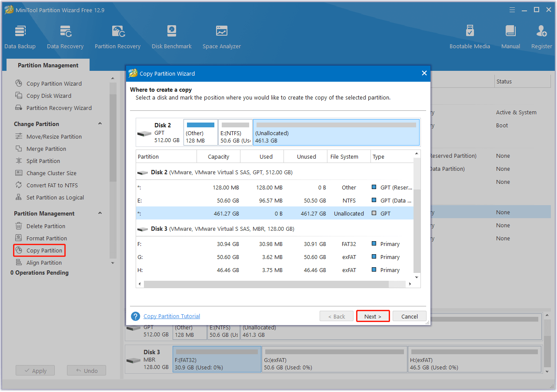Select H:(exFAT) block in main window Disk 3

click(475, 359)
